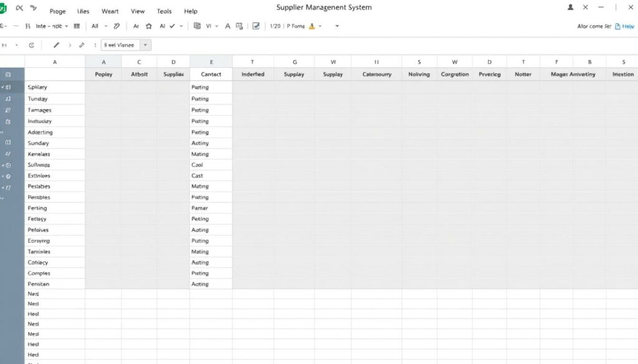
Task: Open the Inte-side dropdown
Action: pos(51,26)
